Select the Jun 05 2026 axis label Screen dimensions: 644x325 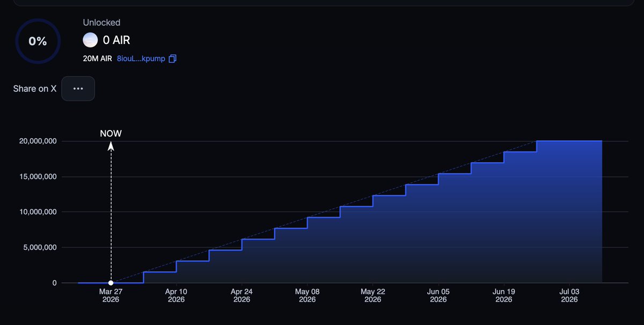[x=438, y=295]
